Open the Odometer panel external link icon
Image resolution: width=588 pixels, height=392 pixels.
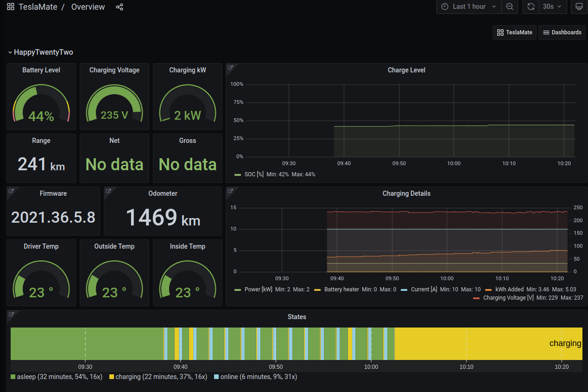click(109, 192)
